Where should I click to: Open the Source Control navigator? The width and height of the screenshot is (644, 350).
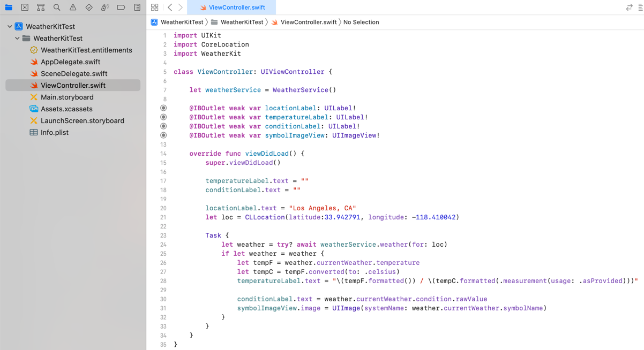pyautogui.click(x=25, y=7)
